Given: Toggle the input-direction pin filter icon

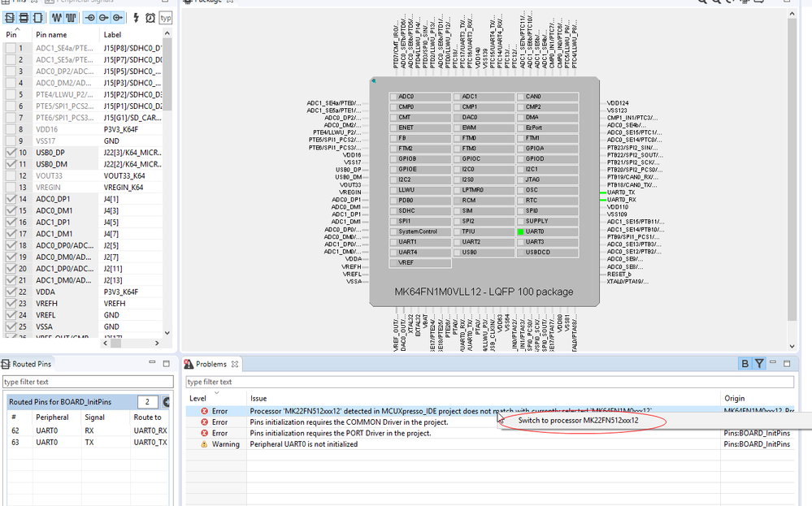Looking at the screenshot, I should click(89, 18).
